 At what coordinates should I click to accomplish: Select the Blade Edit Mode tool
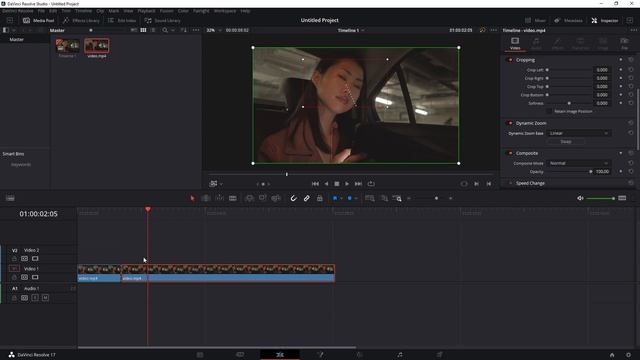[x=233, y=198]
